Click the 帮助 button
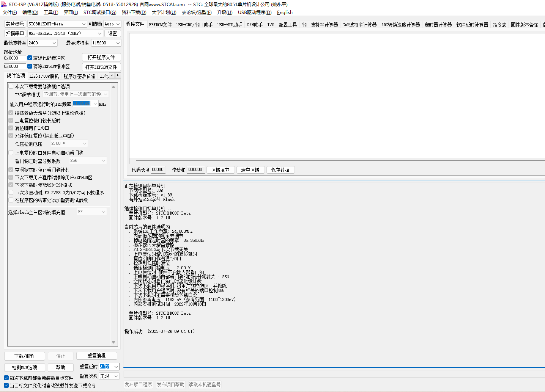Screen dimensions: 545x392 pyautogui.click(x=61, y=367)
